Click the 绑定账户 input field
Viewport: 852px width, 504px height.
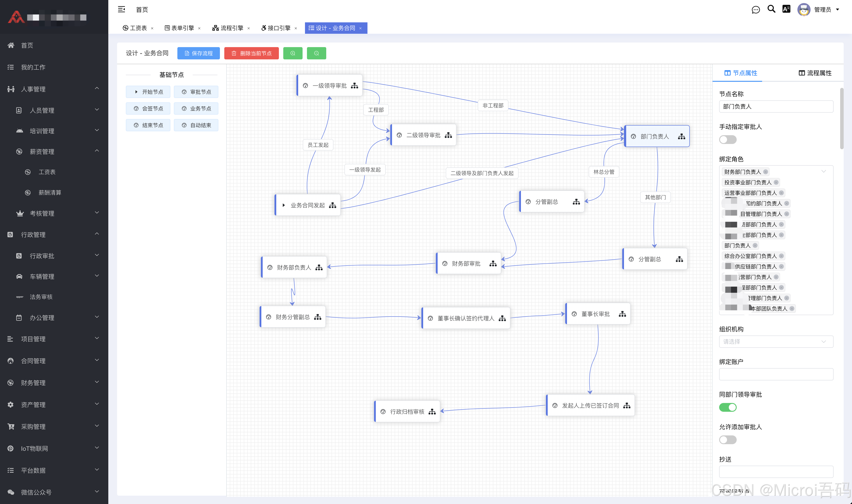click(x=776, y=374)
